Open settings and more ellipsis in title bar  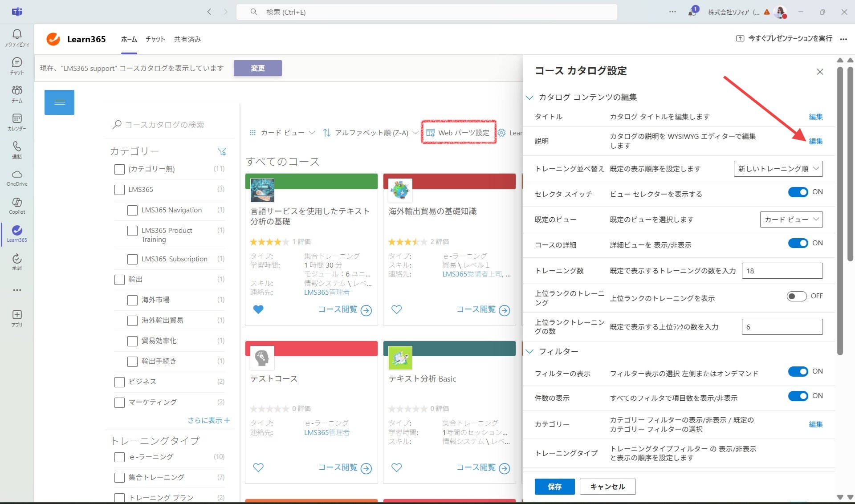click(x=672, y=12)
